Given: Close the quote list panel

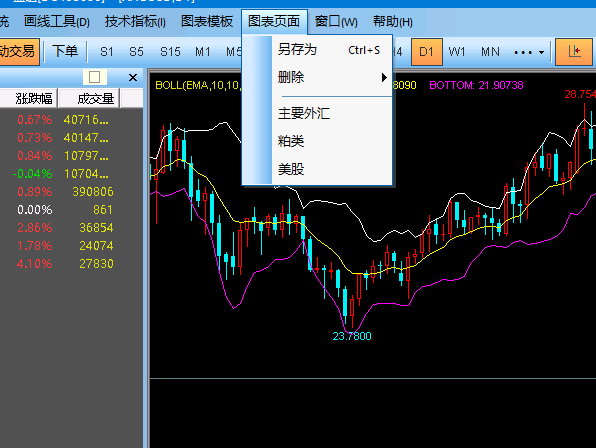Looking at the screenshot, I should pos(133,78).
